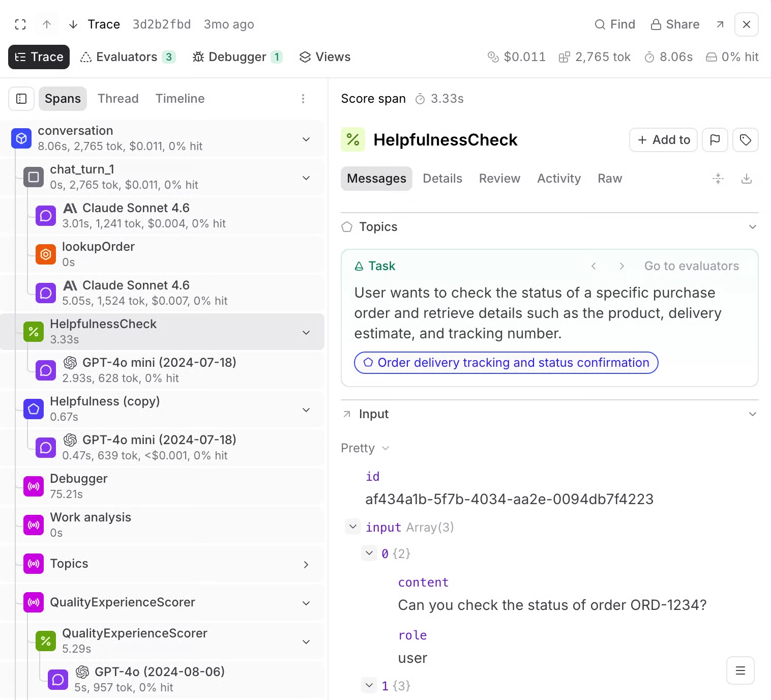Collapse the Input section
Image resolution: width=771 pixels, height=700 pixels.
753,414
